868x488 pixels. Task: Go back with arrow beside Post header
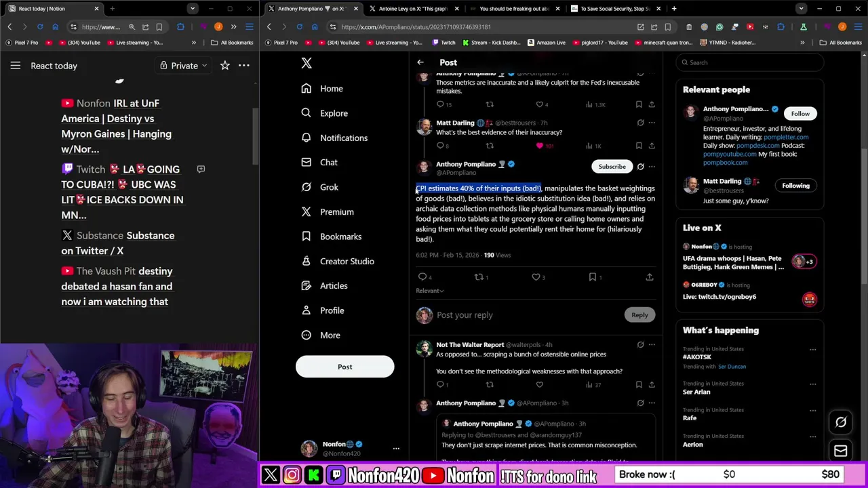(420, 62)
